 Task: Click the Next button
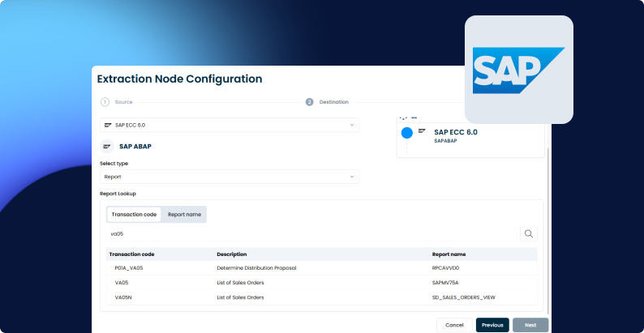530,325
